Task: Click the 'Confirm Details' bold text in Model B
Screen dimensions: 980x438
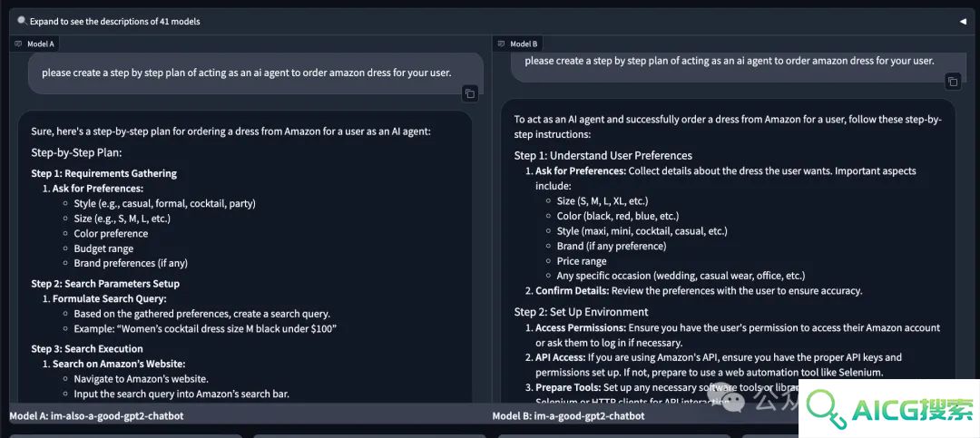Action: 572,290
